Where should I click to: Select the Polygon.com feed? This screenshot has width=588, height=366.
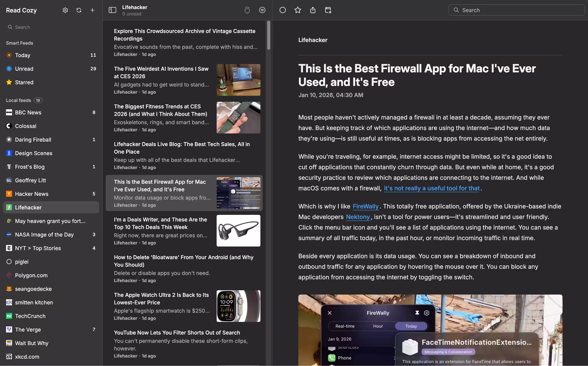coord(51,275)
